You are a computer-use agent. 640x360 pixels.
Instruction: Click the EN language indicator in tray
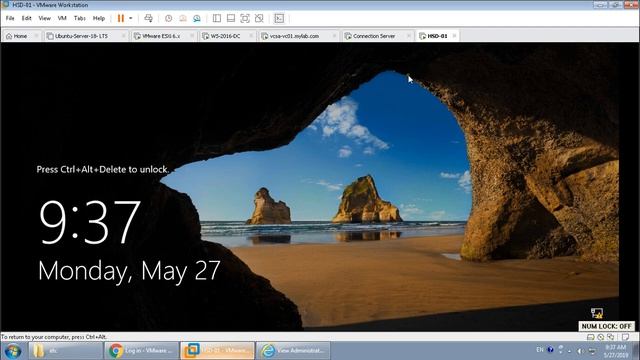pyautogui.click(x=540, y=350)
